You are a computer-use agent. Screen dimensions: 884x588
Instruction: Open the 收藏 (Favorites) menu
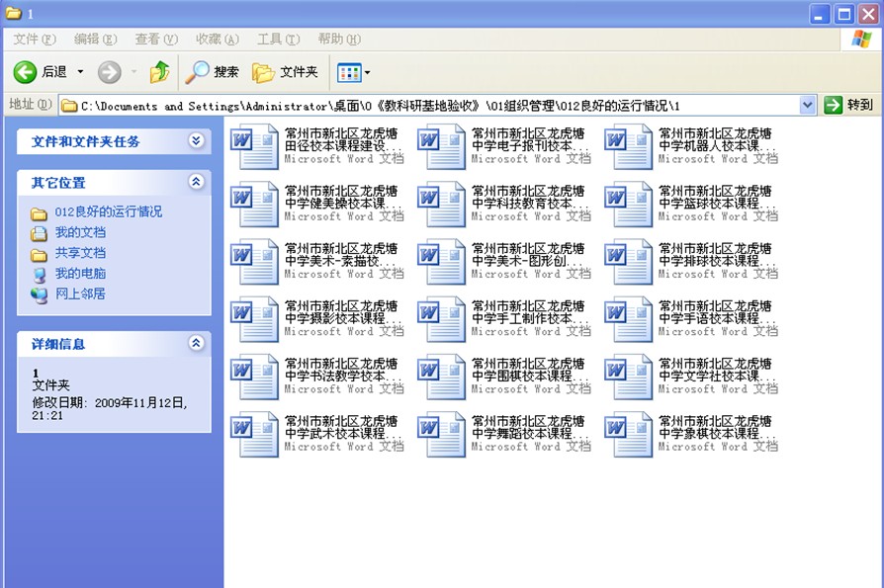pyautogui.click(x=218, y=39)
